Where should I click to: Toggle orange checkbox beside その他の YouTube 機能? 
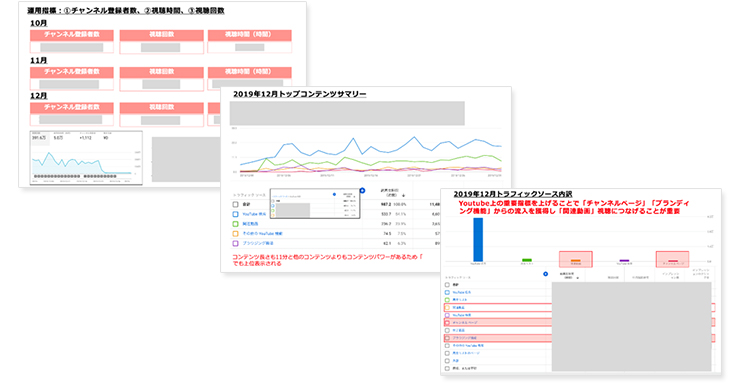(235, 234)
